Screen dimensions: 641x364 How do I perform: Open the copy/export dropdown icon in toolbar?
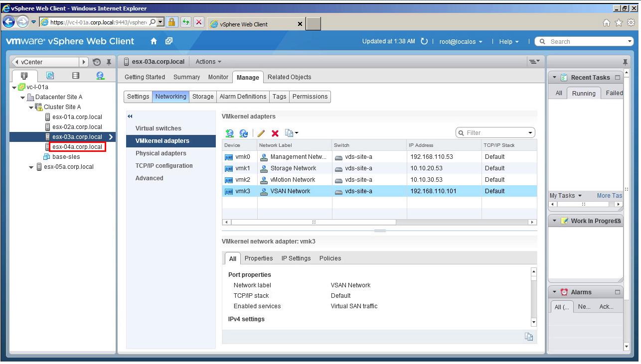pyautogui.click(x=292, y=133)
